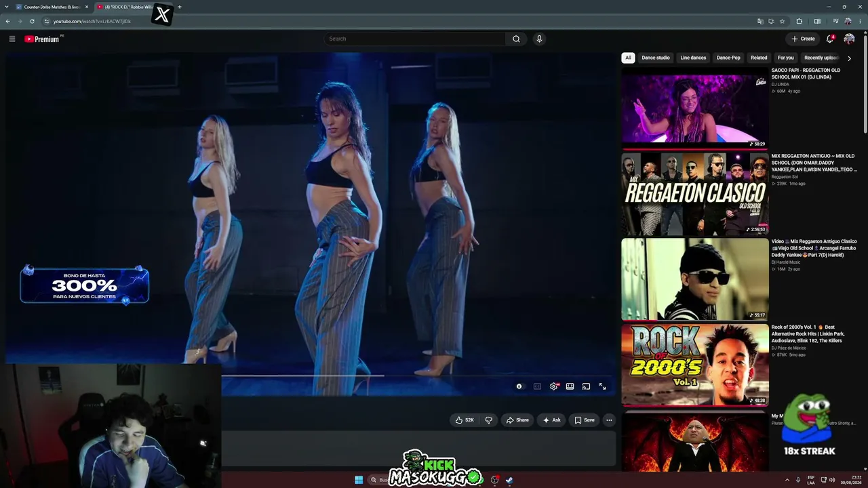
Task: Select the Dance studio filter chip
Action: coord(656,58)
